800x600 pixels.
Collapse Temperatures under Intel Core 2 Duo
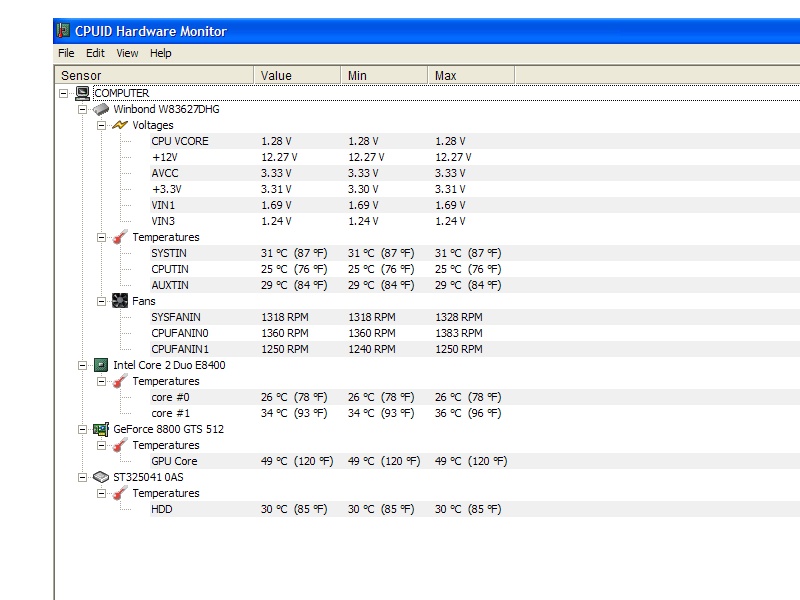(x=101, y=381)
